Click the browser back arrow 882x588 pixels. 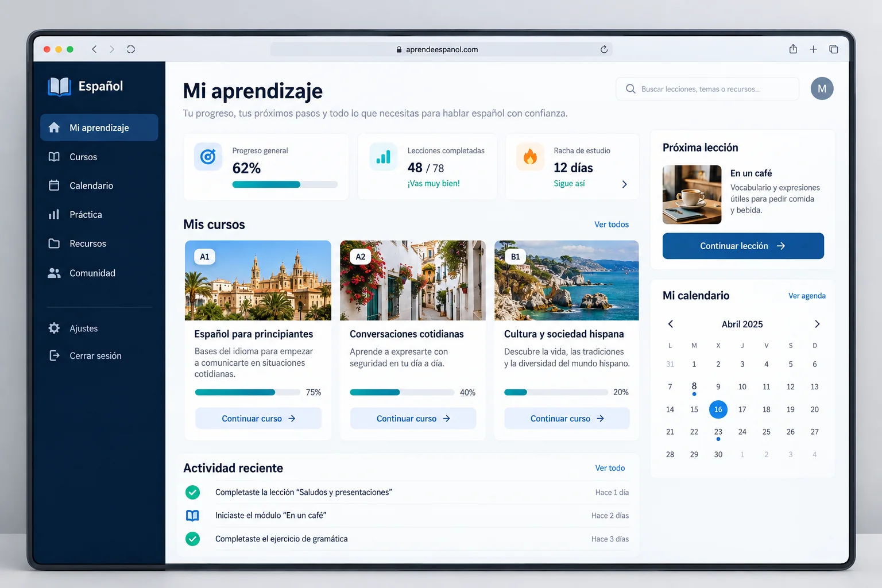94,49
